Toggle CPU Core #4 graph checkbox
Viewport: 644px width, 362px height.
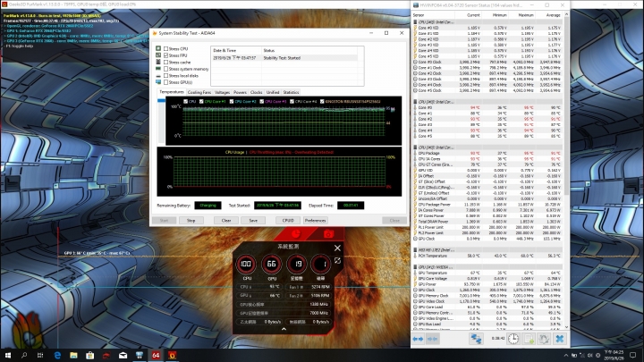(292, 101)
